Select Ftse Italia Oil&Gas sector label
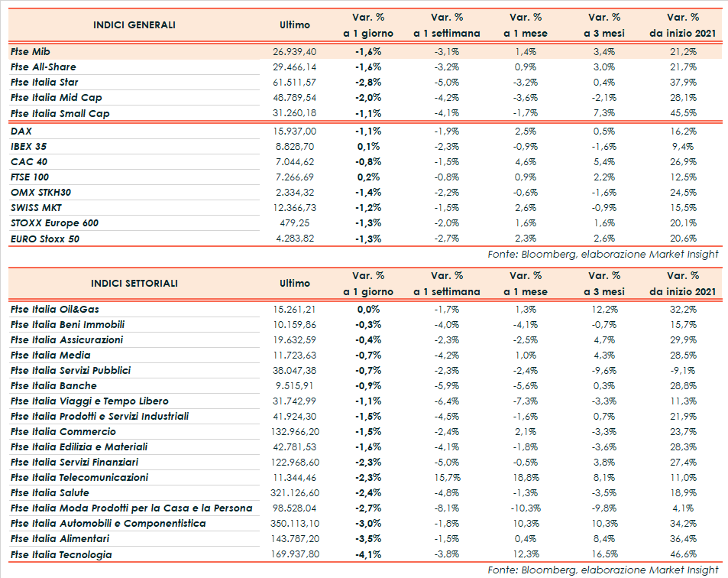Screen dimensions: 728x578 [55, 309]
